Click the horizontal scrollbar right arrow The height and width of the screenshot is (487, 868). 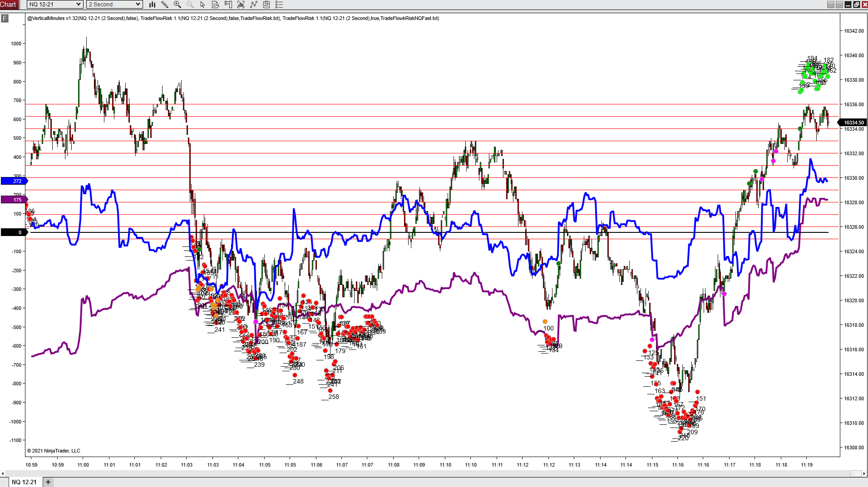click(864, 473)
